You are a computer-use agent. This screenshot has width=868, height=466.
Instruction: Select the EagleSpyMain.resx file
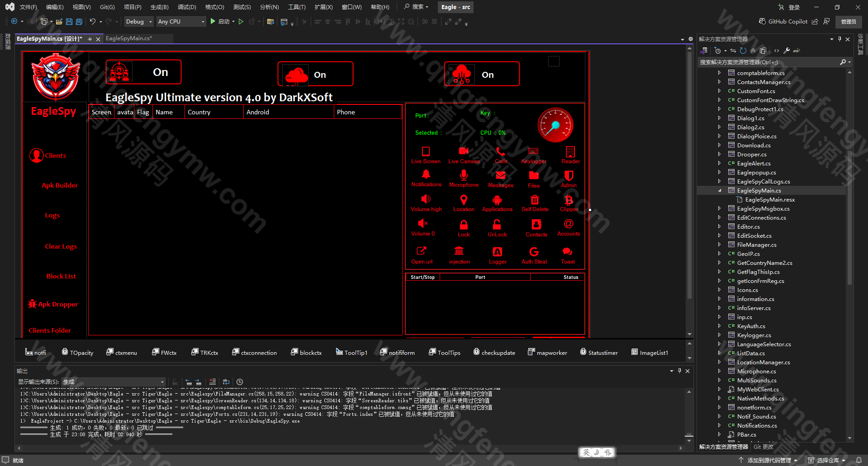click(770, 199)
